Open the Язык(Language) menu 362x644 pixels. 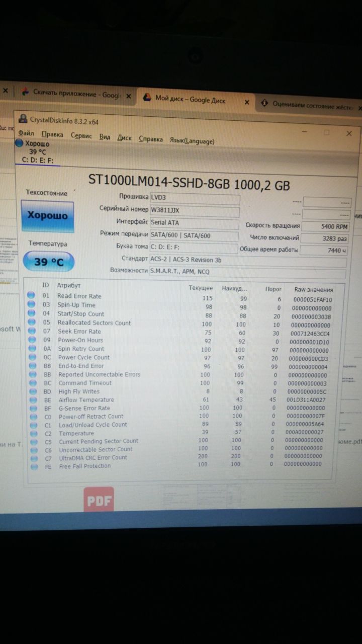coord(192,141)
